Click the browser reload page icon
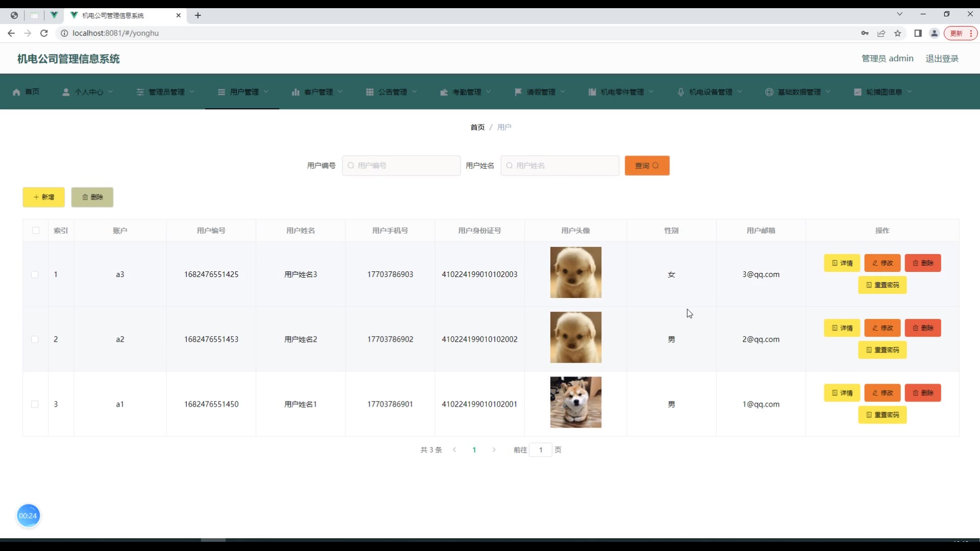 (44, 33)
